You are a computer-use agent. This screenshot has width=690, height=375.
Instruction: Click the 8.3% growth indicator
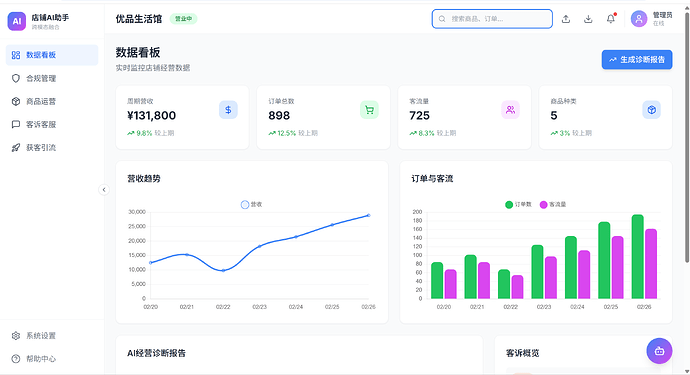(x=422, y=133)
